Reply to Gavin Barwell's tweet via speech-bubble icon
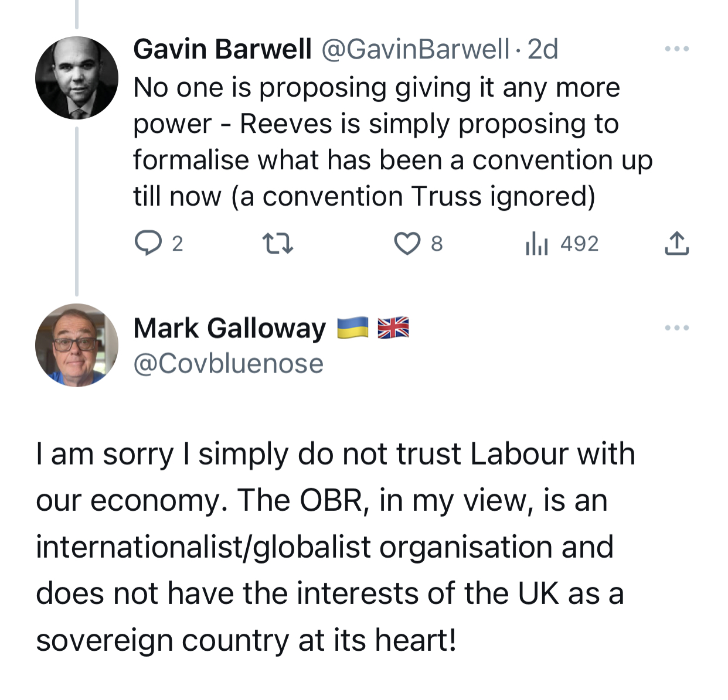Image resolution: width=728 pixels, height=700 pixels. pyautogui.click(x=148, y=243)
